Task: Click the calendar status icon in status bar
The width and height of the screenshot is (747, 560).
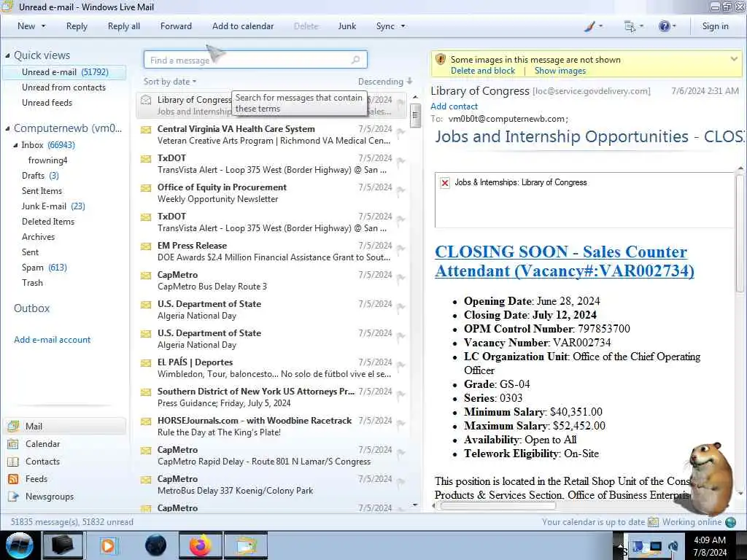Action: click(x=653, y=522)
